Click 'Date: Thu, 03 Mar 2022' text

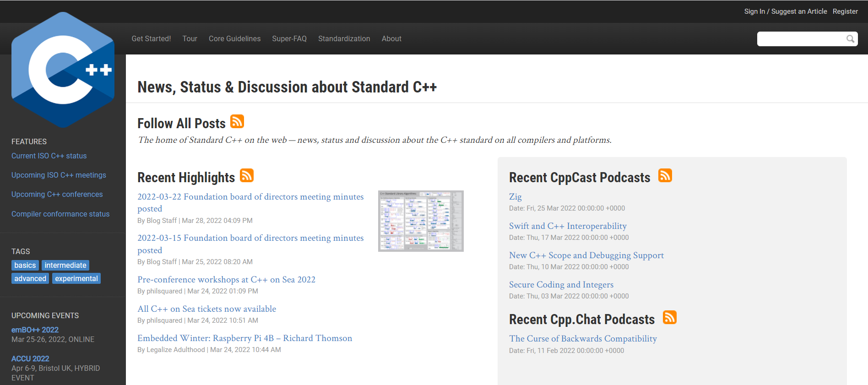coord(569,296)
